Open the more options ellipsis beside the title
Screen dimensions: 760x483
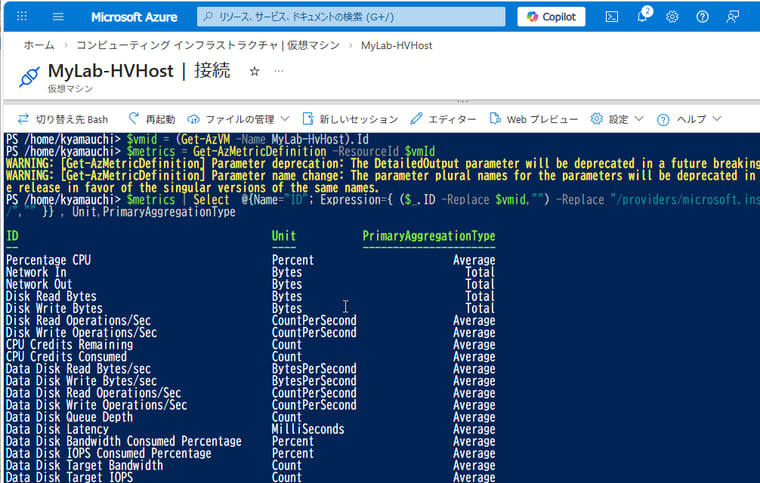click(x=279, y=72)
